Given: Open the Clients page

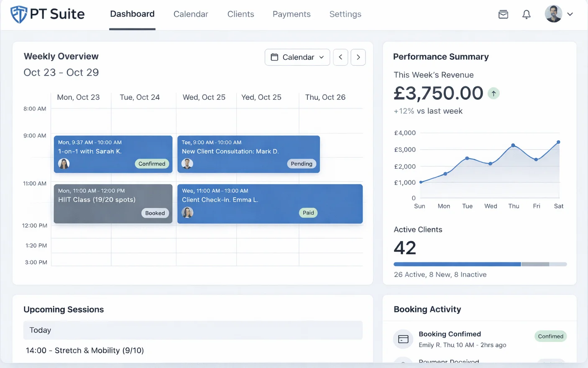Looking at the screenshot, I should (240, 14).
